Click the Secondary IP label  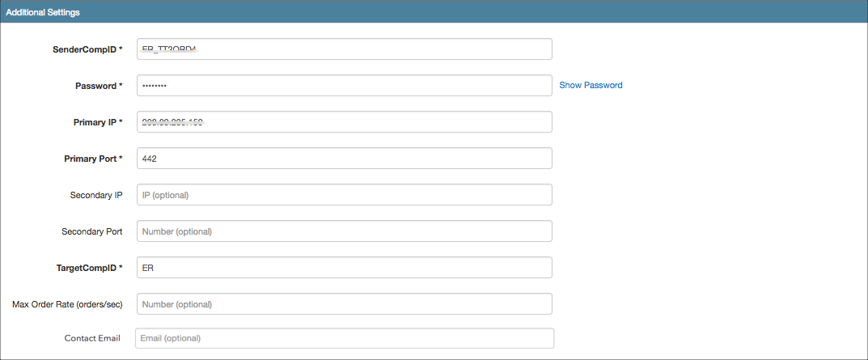(x=96, y=195)
